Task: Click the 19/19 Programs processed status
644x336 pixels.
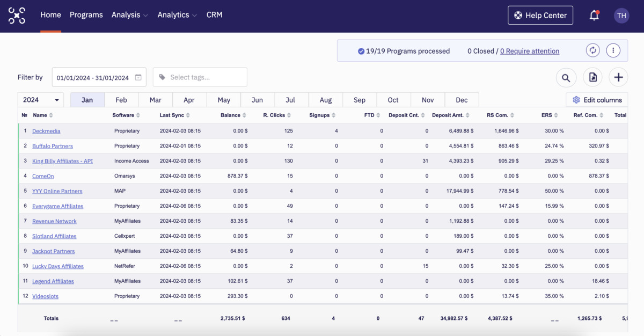Action: coord(404,51)
